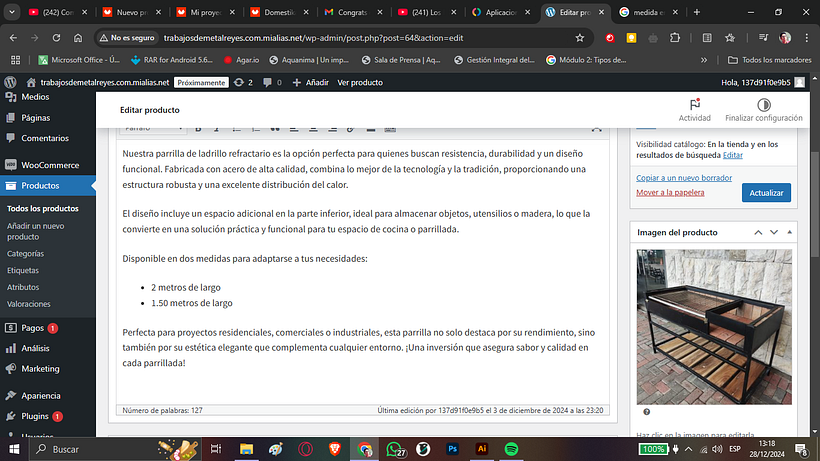Viewport: 820px width, 461px height.
Task: Click the site home icon in admin bar
Action: (x=31, y=82)
